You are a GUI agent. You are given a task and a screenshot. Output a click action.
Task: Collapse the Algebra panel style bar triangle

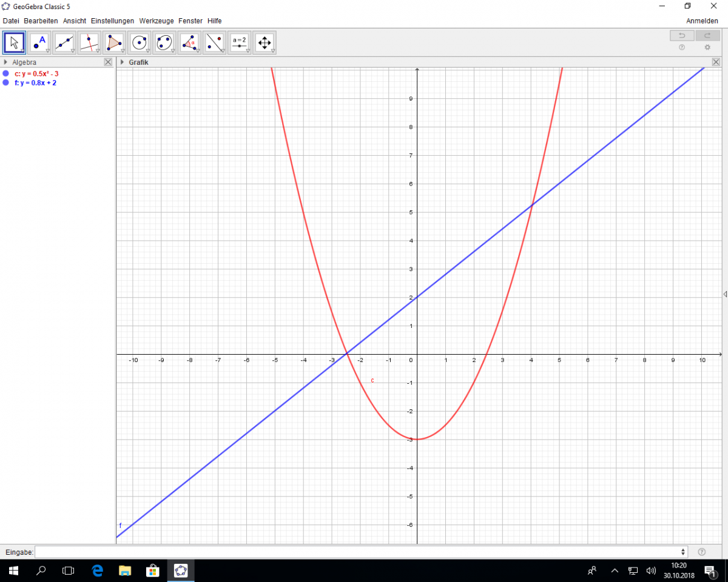[x=5, y=62]
